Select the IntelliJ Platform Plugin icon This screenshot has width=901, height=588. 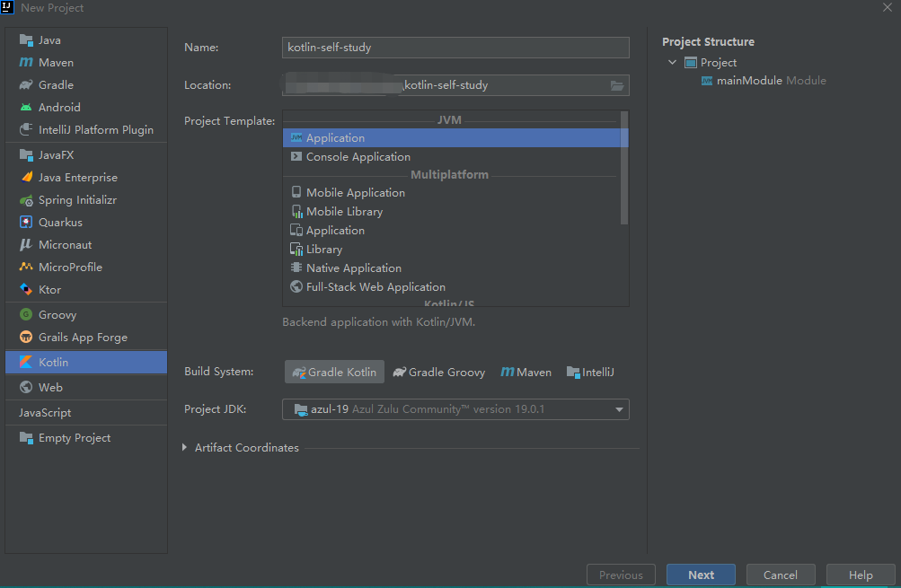(26, 130)
